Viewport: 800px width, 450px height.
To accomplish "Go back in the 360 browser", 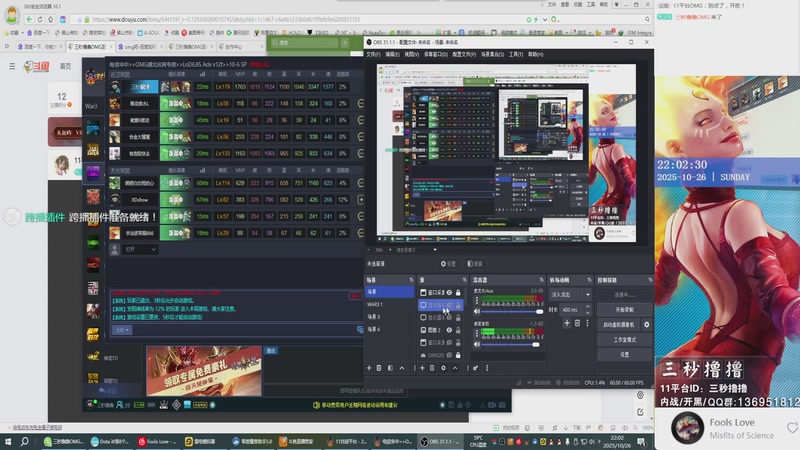I will coord(29,19).
